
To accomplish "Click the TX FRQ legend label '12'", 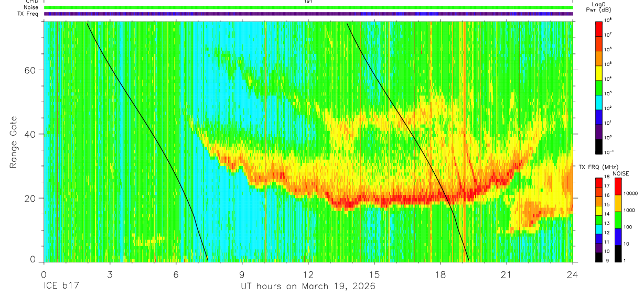I will pyautogui.click(x=608, y=233).
